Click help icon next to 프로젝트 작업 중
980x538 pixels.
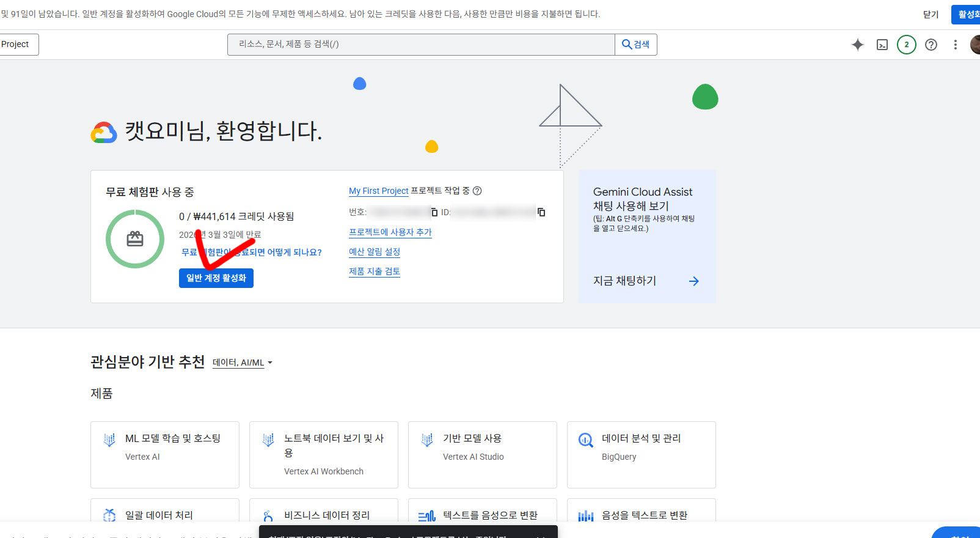[x=478, y=191]
